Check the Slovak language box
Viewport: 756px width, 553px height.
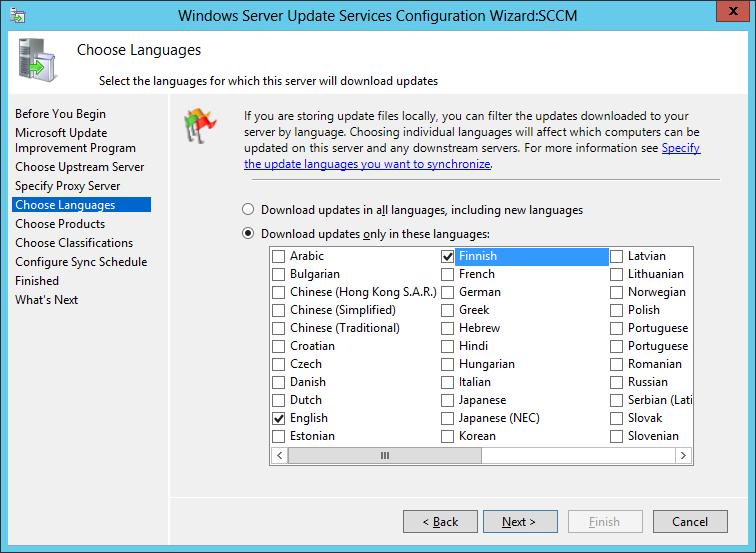click(x=616, y=418)
